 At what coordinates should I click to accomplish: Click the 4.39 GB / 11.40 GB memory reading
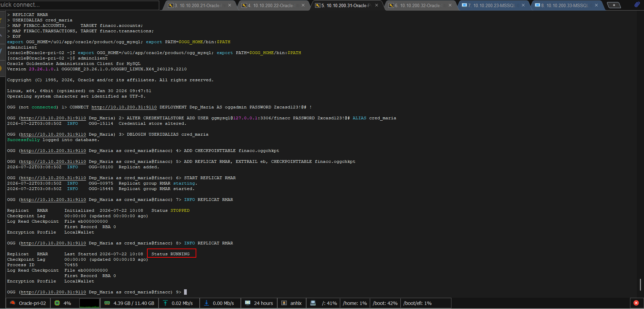click(x=134, y=303)
